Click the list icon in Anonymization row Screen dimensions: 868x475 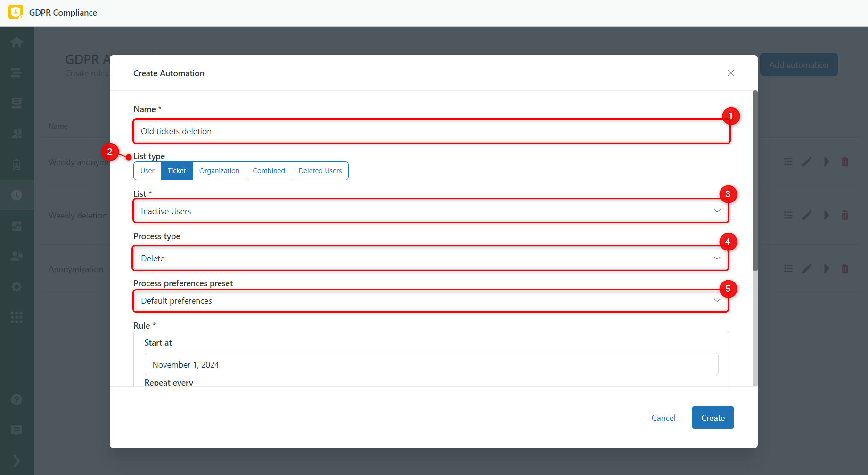point(788,268)
